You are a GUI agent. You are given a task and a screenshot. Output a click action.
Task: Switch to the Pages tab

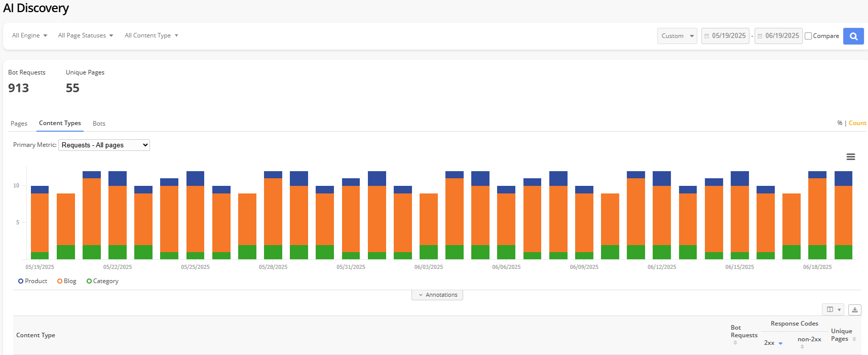19,124
